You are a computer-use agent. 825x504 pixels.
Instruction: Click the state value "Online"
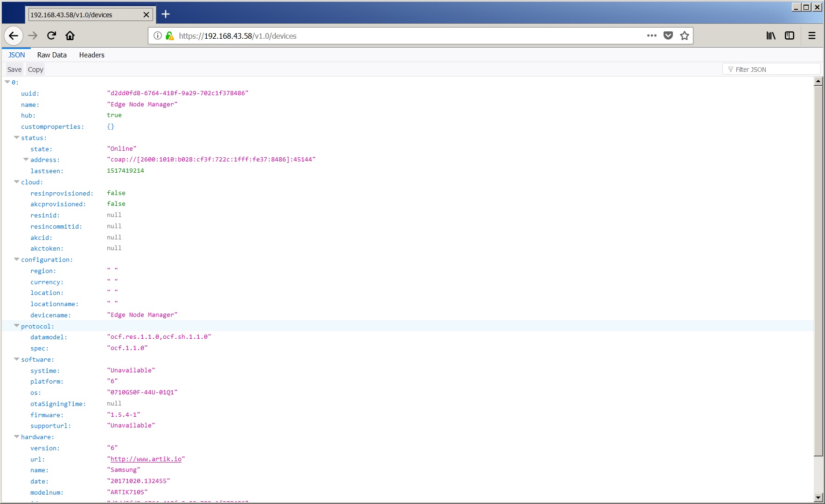[x=122, y=149]
